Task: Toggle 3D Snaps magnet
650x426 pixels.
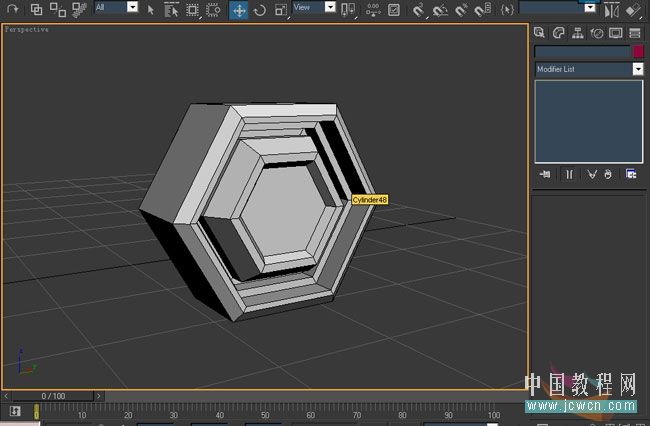Action: click(419, 10)
